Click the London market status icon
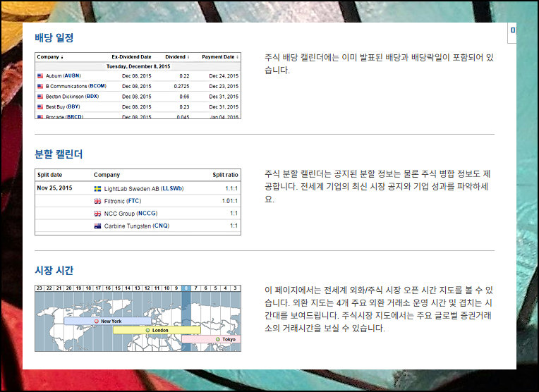The height and width of the screenshot is (392, 539). point(148,330)
